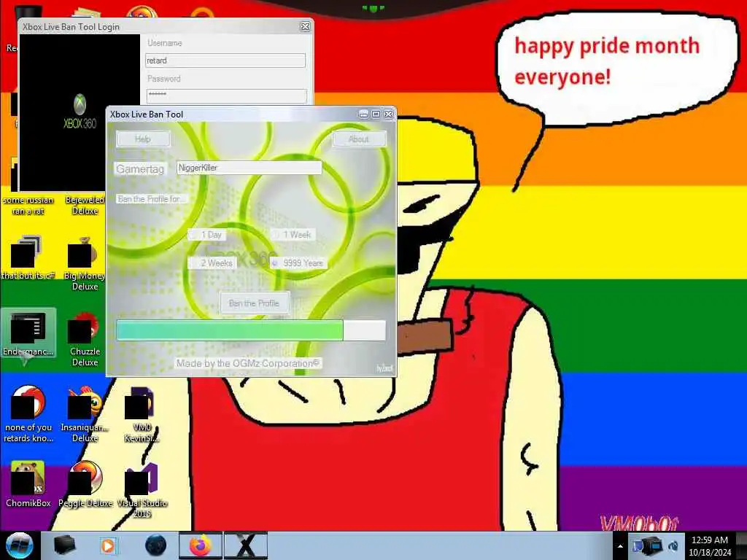
Task: Focus the Gamertag input field
Action: pos(249,168)
